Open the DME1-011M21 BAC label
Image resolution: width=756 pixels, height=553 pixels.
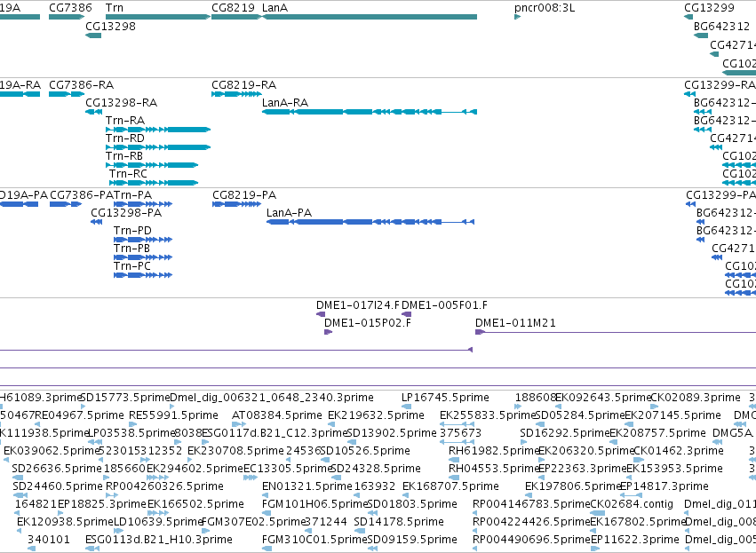[515, 323]
